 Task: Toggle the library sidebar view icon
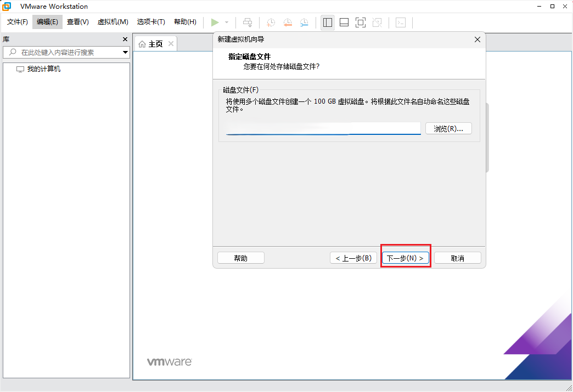(328, 22)
